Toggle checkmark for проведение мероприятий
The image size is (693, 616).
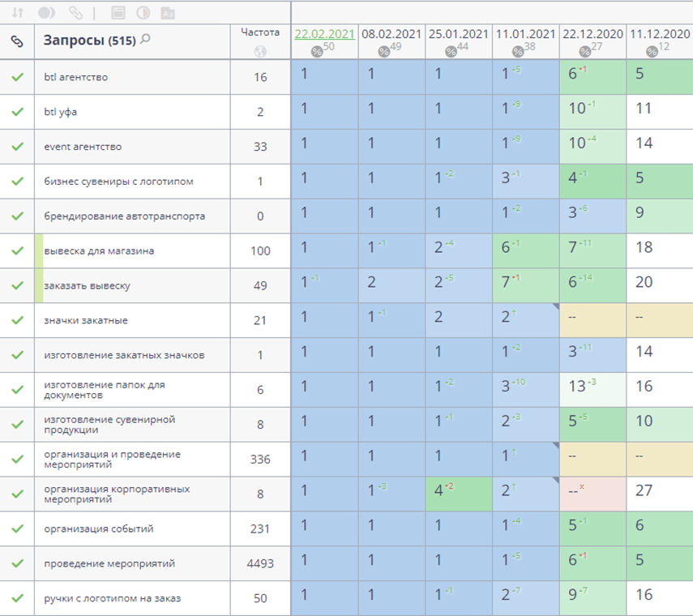tap(17, 563)
